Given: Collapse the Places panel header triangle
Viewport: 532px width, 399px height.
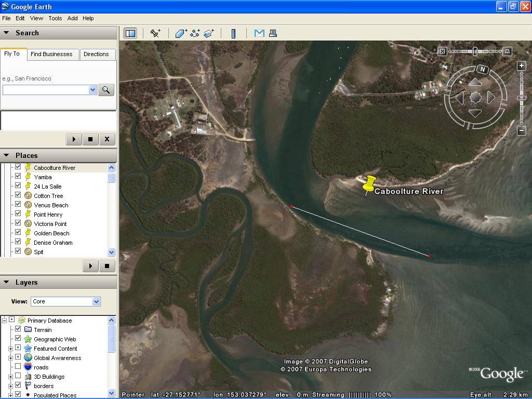Looking at the screenshot, I should [x=6, y=155].
